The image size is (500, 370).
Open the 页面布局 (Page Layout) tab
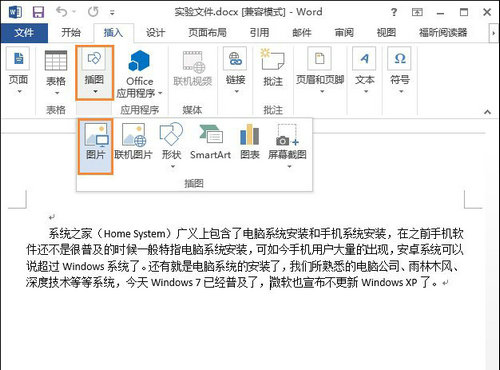207,33
